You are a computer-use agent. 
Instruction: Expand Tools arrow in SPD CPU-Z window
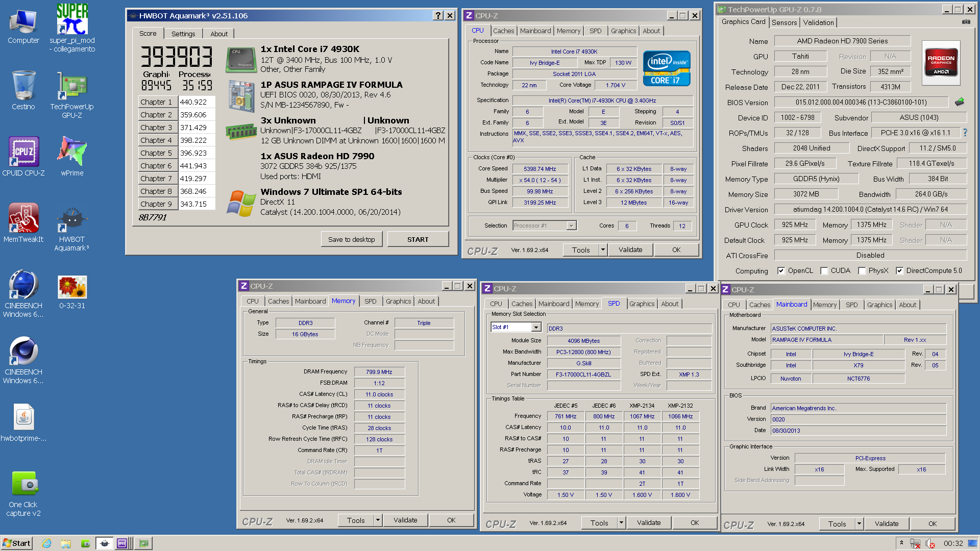(x=621, y=522)
